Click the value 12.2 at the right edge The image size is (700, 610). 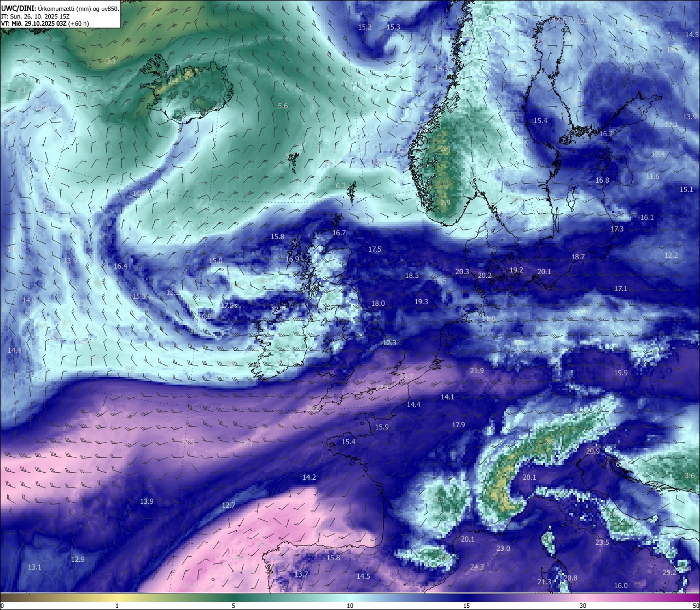pos(671,255)
